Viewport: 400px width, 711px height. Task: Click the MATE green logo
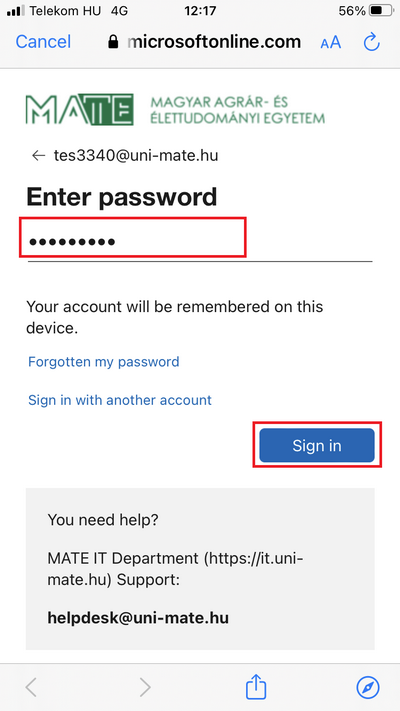[79, 109]
